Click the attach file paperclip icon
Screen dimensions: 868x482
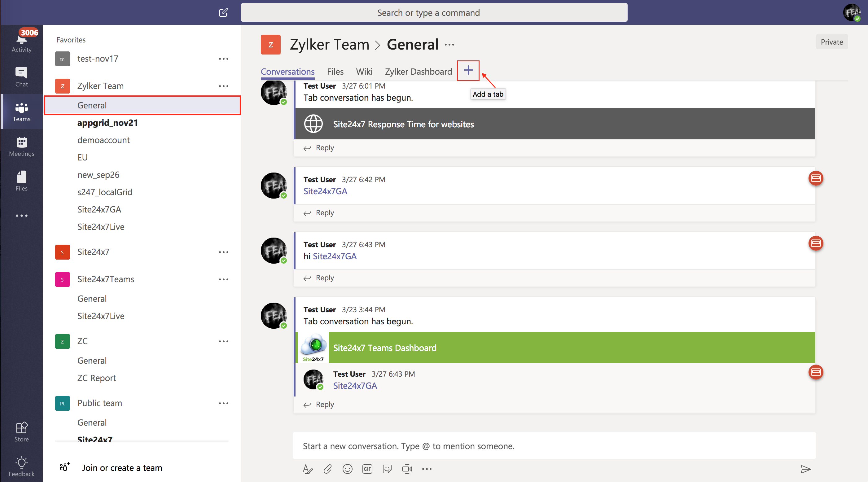[327, 469]
